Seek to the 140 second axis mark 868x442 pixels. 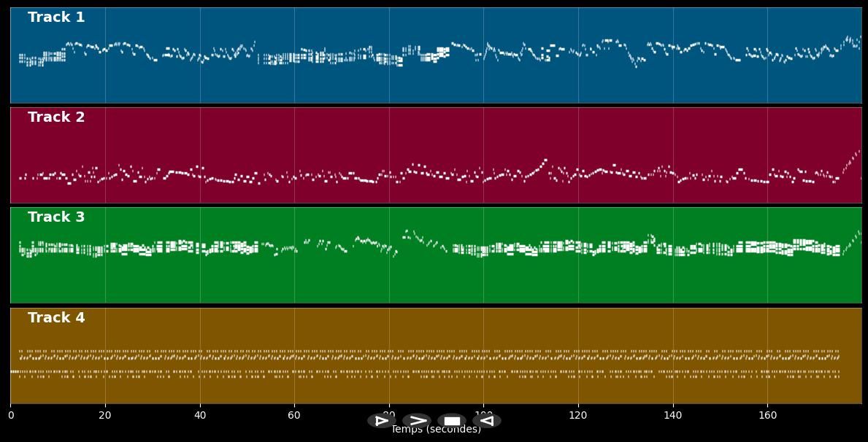click(x=672, y=415)
